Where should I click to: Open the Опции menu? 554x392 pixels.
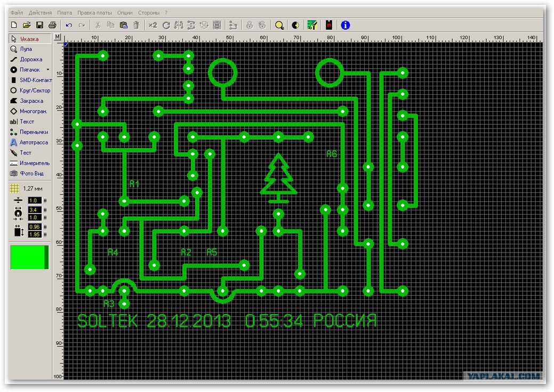point(125,13)
